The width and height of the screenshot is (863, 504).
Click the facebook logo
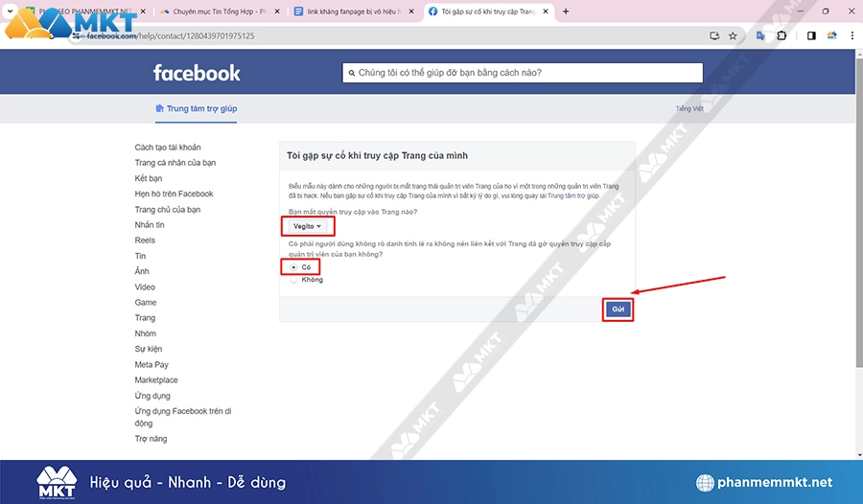[x=197, y=73]
